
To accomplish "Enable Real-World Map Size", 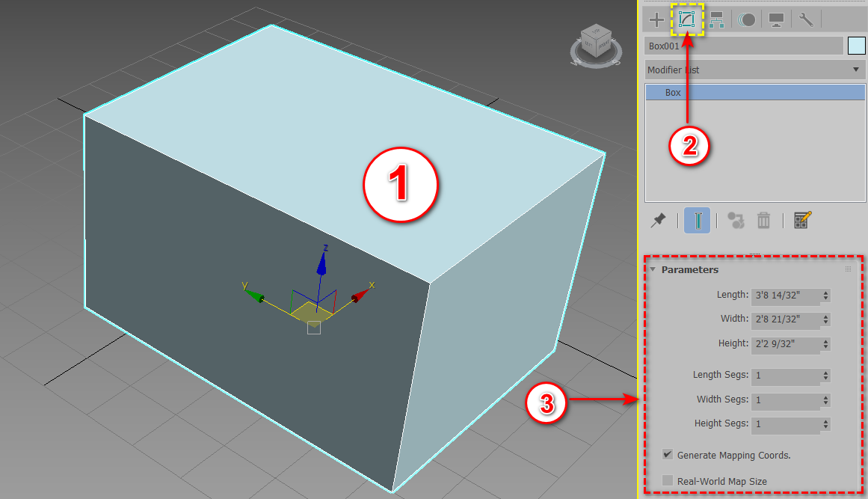I will (666, 481).
